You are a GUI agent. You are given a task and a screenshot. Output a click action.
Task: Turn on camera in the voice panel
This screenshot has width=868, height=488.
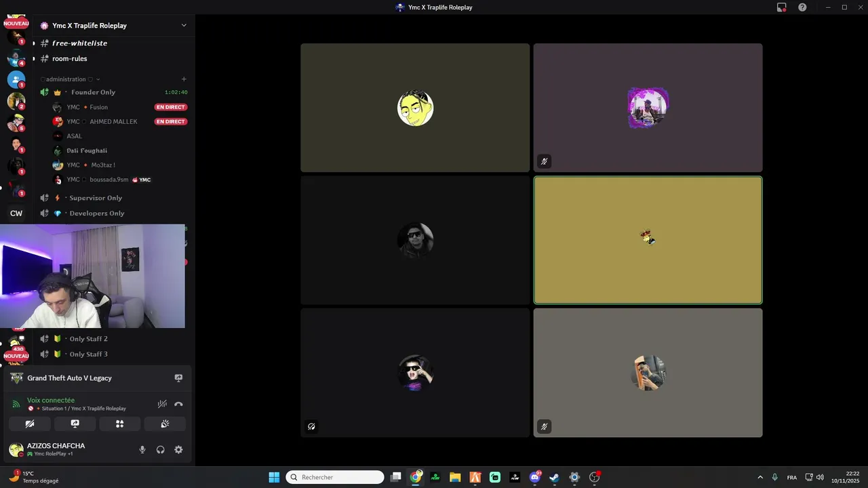click(x=30, y=424)
